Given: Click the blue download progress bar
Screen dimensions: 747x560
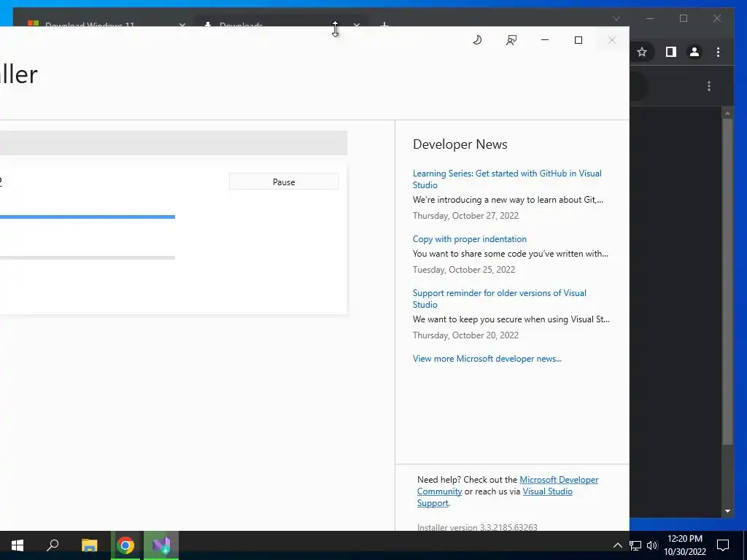Looking at the screenshot, I should 88,217.
